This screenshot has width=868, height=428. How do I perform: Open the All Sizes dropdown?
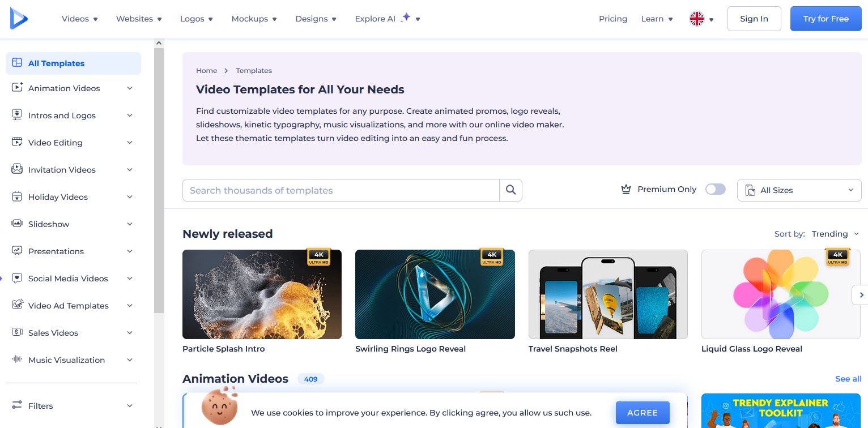click(x=799, y=190)
